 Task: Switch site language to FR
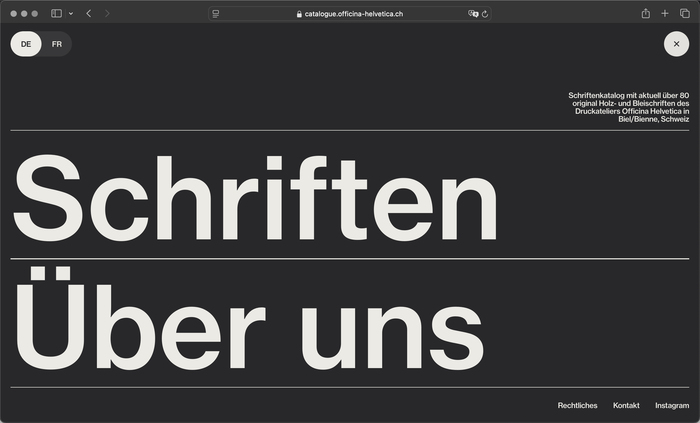click(57, 44)
